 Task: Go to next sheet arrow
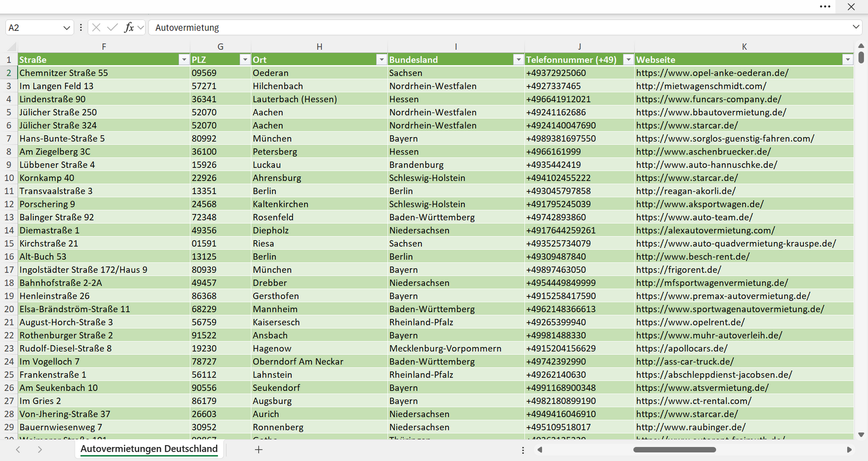40,449
